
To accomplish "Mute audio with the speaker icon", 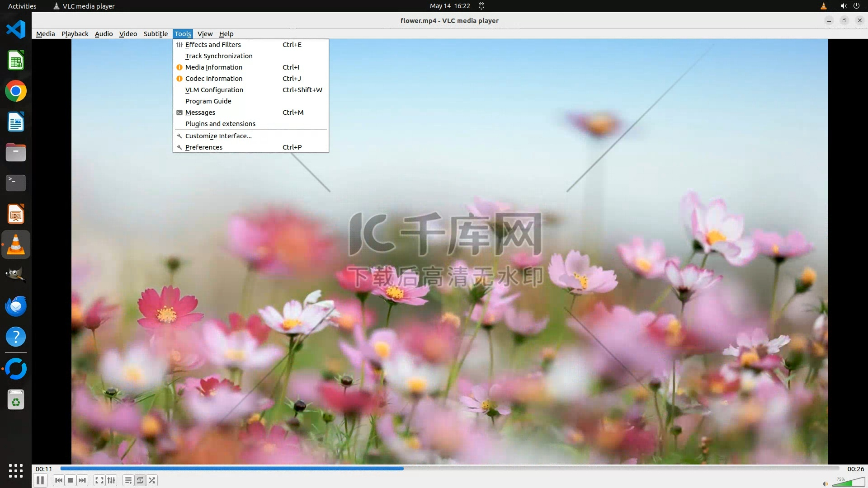I will click(825, 483).
